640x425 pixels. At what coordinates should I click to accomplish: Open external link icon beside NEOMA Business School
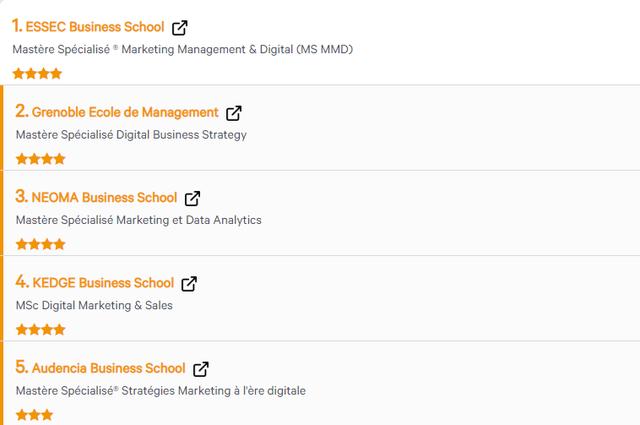click(192, 198)
